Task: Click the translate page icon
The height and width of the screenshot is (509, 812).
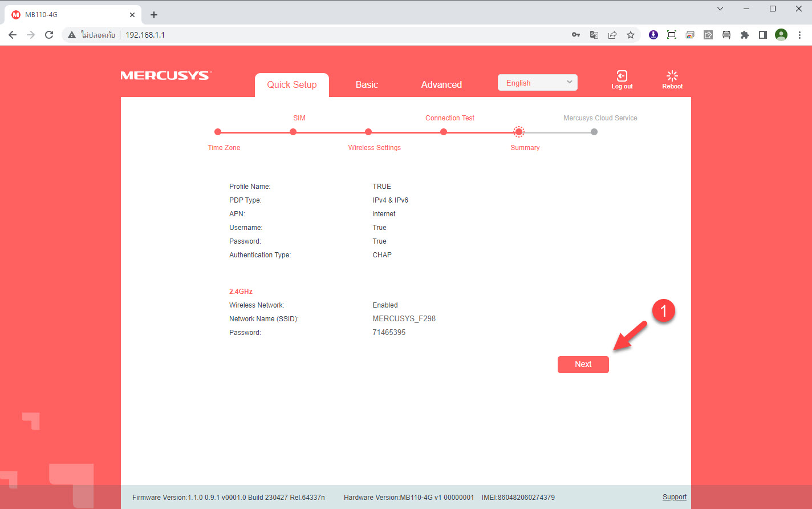Action: 594,35
